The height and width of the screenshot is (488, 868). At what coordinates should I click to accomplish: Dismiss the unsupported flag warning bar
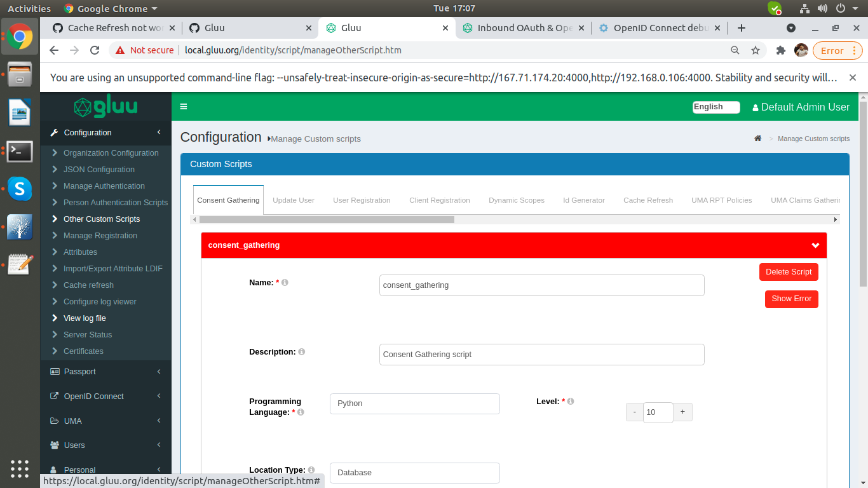[852, 78]
